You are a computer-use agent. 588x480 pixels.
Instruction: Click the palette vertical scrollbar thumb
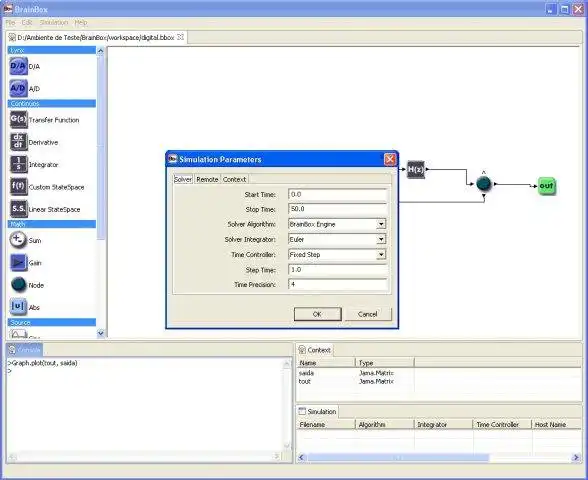click(100, 147)
